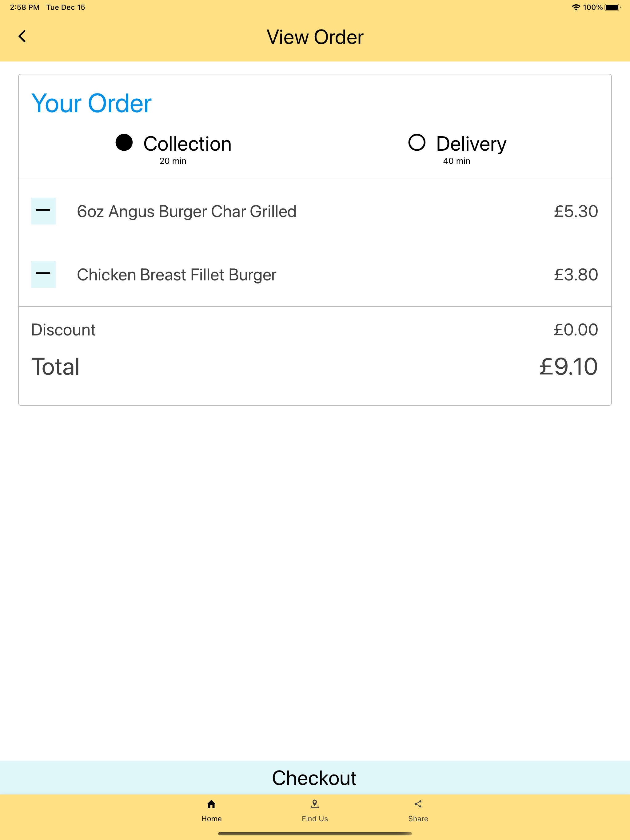This screenshot has width=630, height=840.
Task: Remove the 6oz Angus Burger with minus icon
Action: click(43, 211)
